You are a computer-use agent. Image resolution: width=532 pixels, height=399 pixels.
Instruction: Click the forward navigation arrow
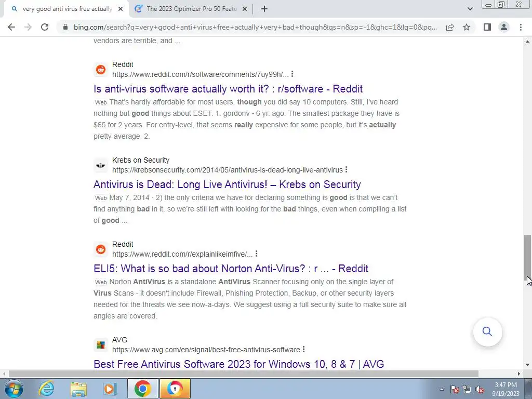coord(28,27)
